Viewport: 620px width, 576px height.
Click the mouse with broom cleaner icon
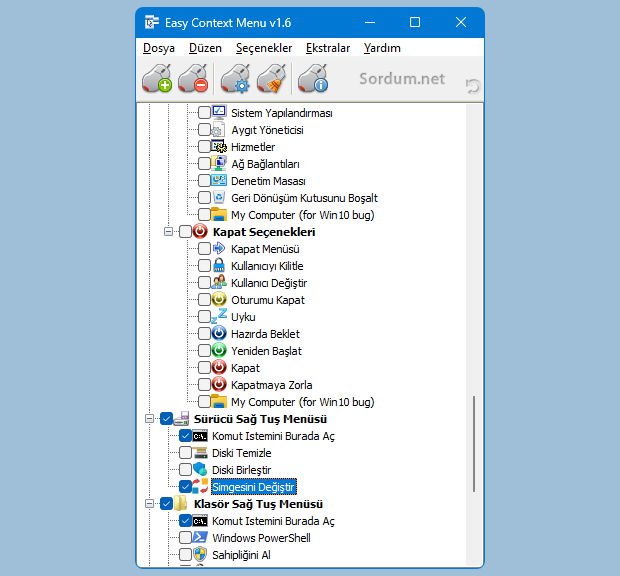pos(271,78)
